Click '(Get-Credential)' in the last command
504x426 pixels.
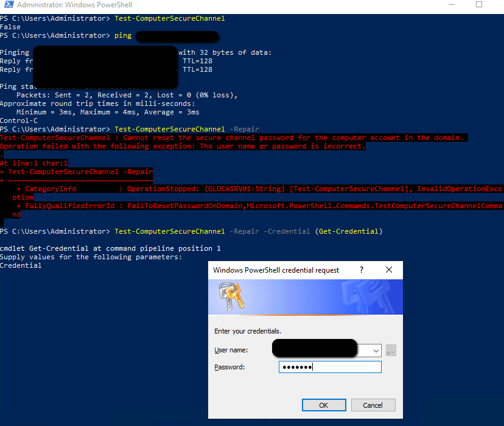(349, 231)
